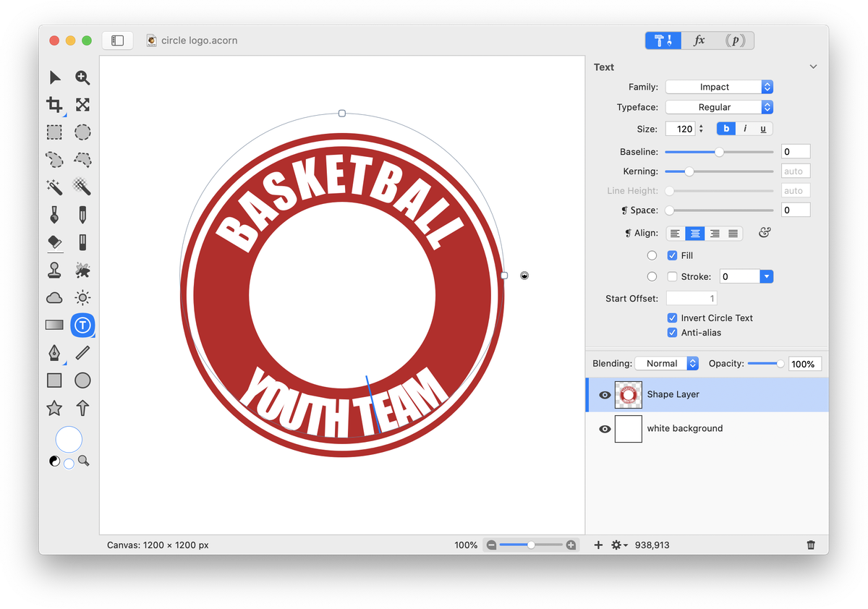Select the Rectangle shape tool
This screenshot has width=868, height=609.
coord(54,380)
